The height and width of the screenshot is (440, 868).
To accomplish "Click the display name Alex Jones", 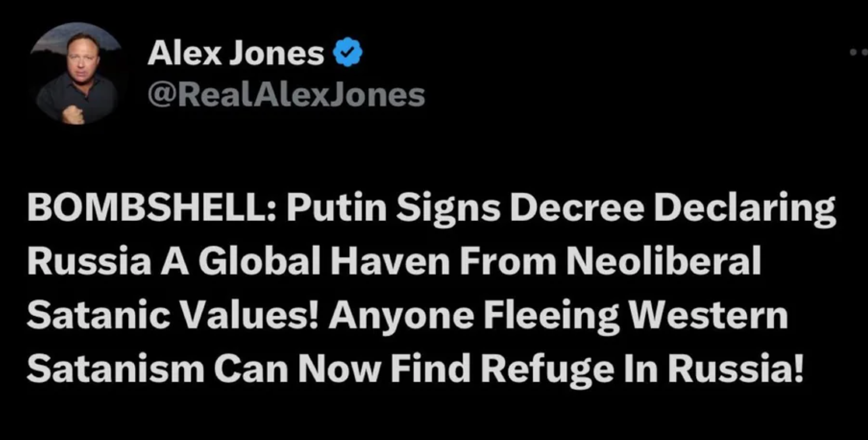I will pos(235,52).
